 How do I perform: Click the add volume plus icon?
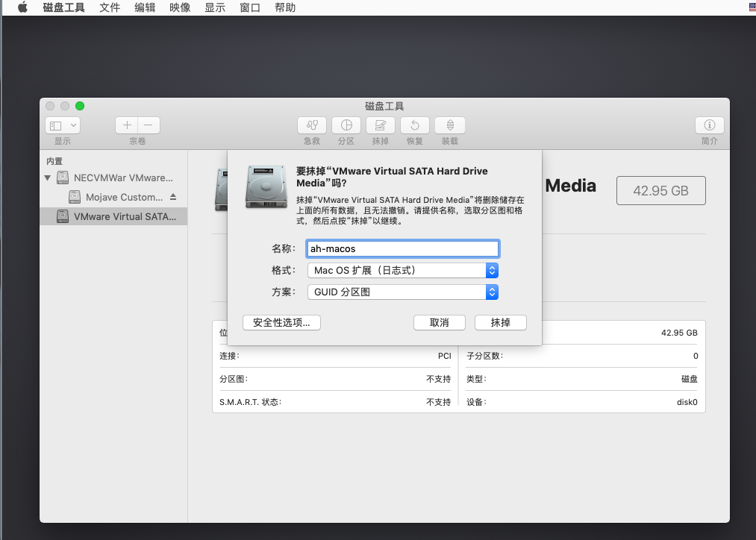coord(127,125)
